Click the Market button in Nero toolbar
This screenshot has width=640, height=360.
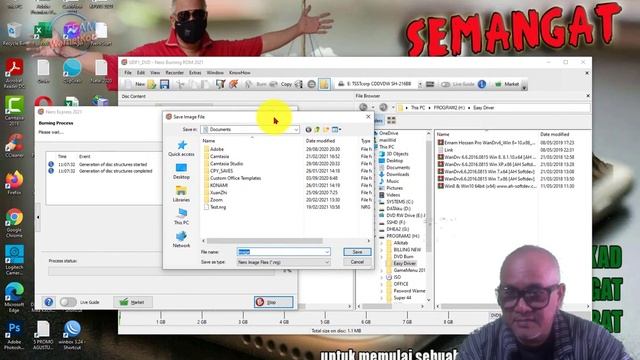pyautogui.click(x=507, y=84)
